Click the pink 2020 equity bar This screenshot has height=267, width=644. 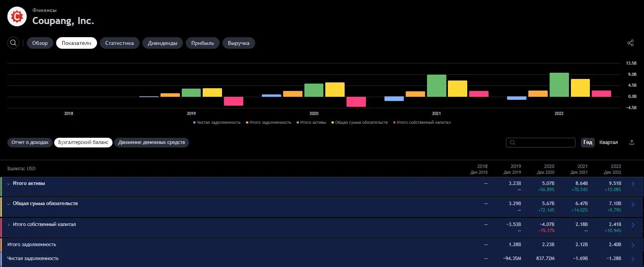(x=356, y=102)
